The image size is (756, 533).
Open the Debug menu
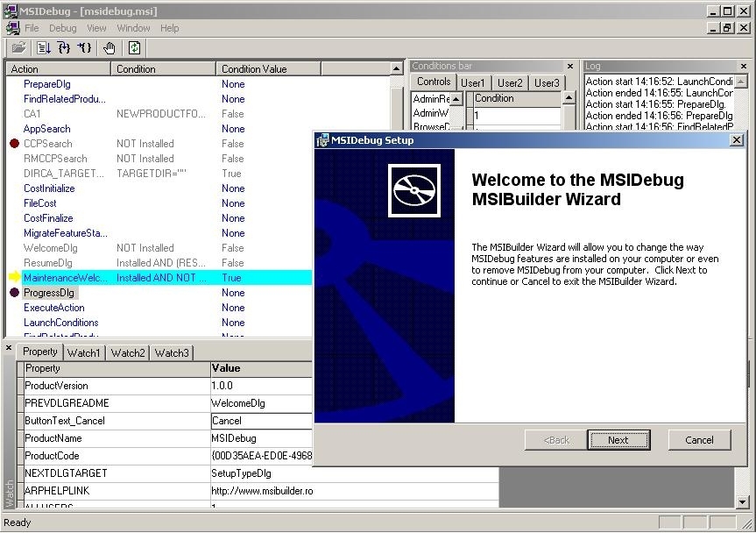(63, 28)
